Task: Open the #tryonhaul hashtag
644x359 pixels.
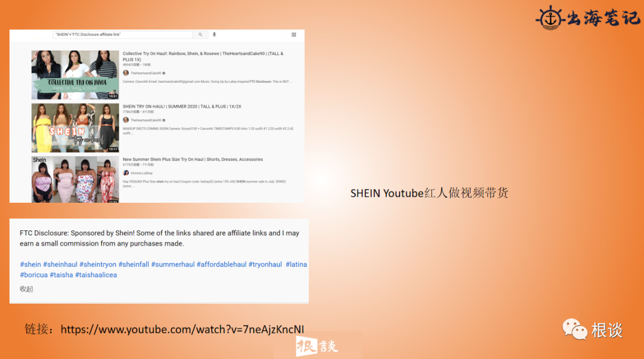Action: point(265,264)
